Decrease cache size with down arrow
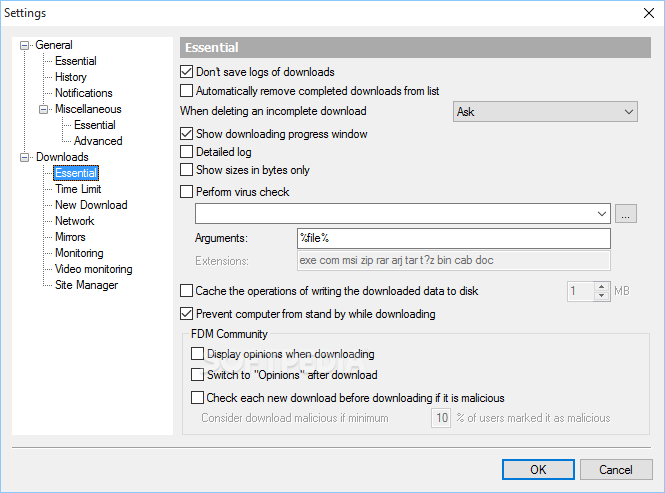 click(601, 296)
